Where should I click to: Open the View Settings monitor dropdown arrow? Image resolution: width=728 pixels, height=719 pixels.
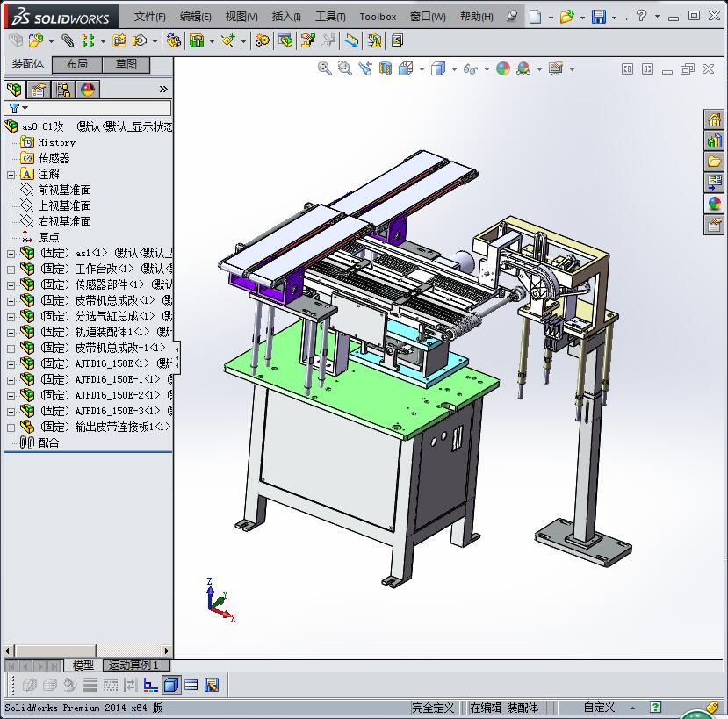[572, 69]
